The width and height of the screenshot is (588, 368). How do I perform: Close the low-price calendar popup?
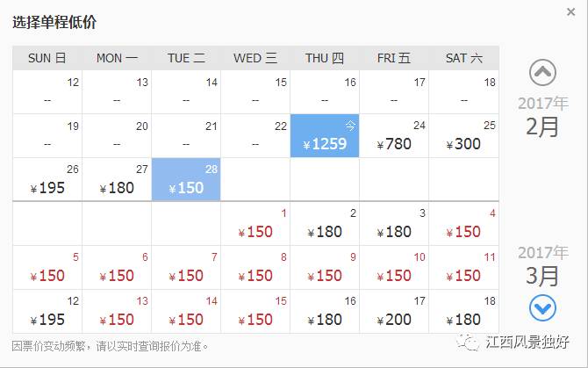click(570, 11)
